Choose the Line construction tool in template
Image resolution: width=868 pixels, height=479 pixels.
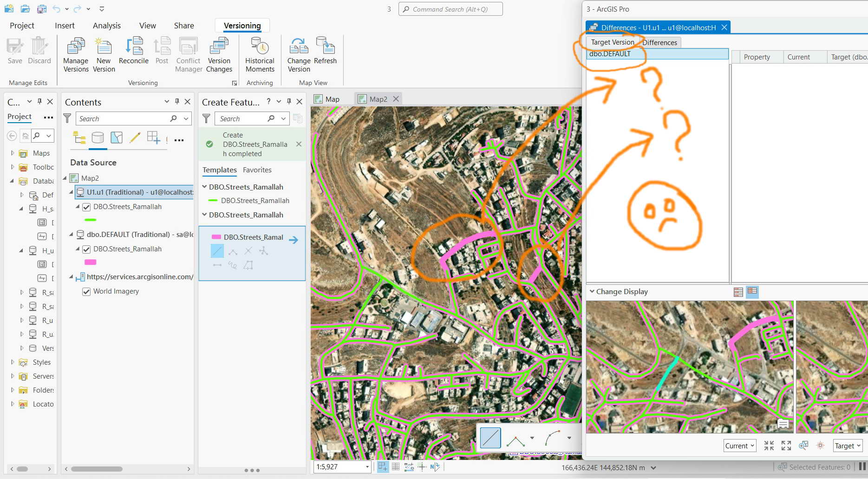pyautogui.click(x=217, y=251)
